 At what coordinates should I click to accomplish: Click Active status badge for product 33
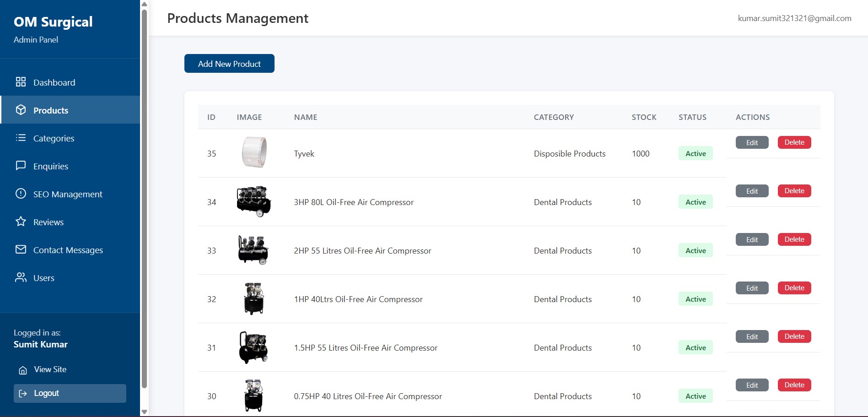(695, 250)
